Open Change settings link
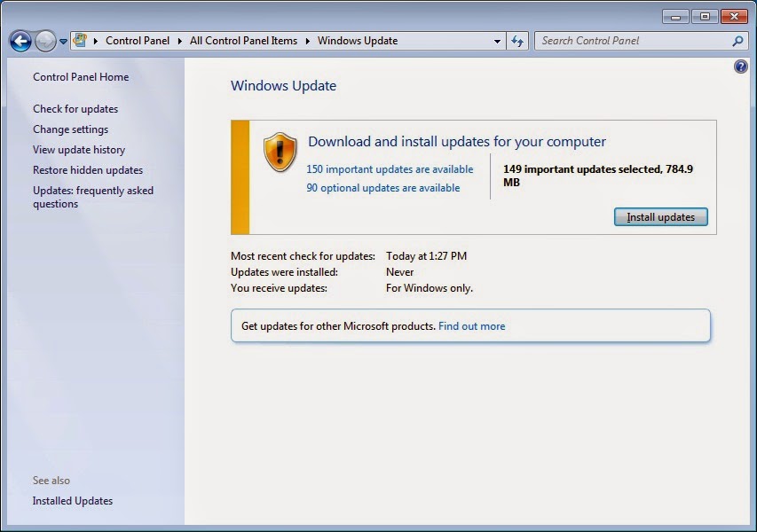This screenshot has height=532, width=757. 70,129
